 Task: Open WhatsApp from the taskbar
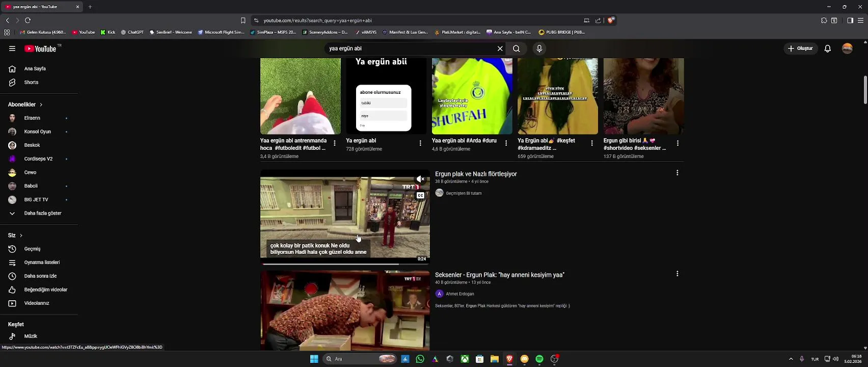[420, 359]
